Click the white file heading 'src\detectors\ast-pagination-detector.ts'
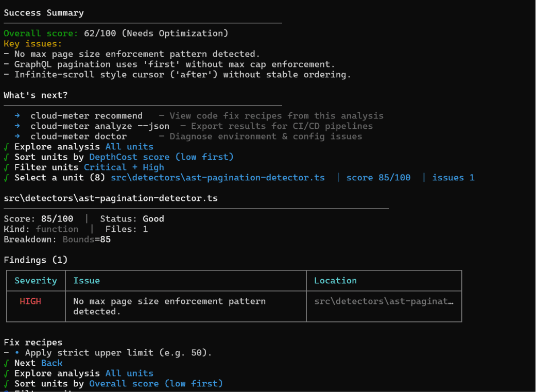This screenshot has width=536, height=392. tap(111, 198)
